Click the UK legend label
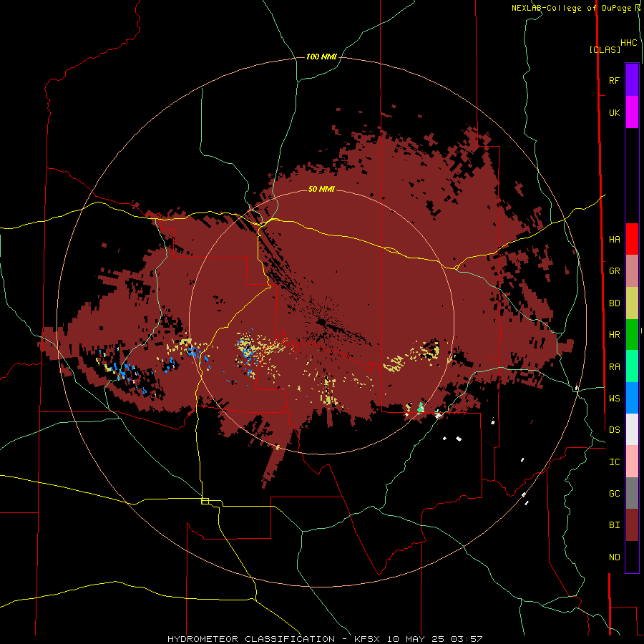644x644 pixels. 614,112
